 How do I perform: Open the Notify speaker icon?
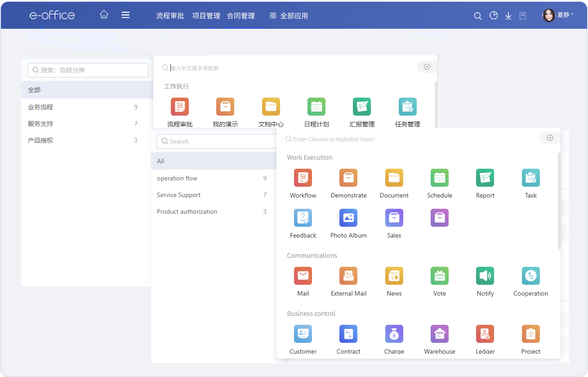pos(485,276)
